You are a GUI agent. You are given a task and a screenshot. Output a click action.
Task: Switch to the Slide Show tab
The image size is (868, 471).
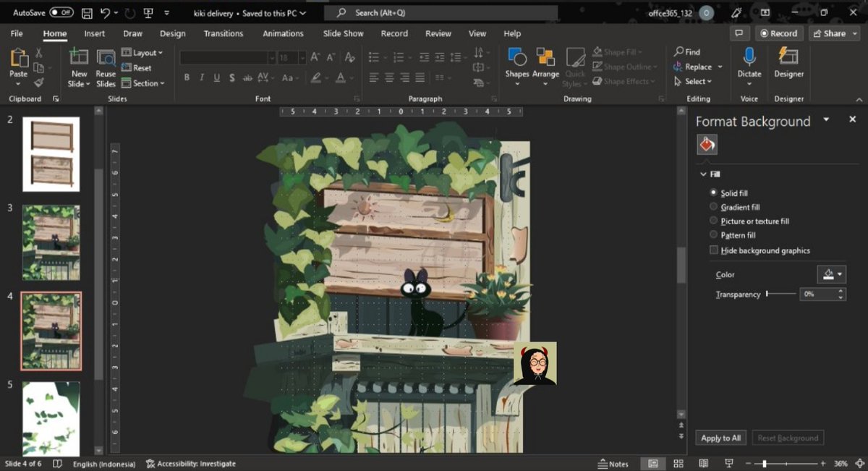pyautogui.click(x=343, y=33)
